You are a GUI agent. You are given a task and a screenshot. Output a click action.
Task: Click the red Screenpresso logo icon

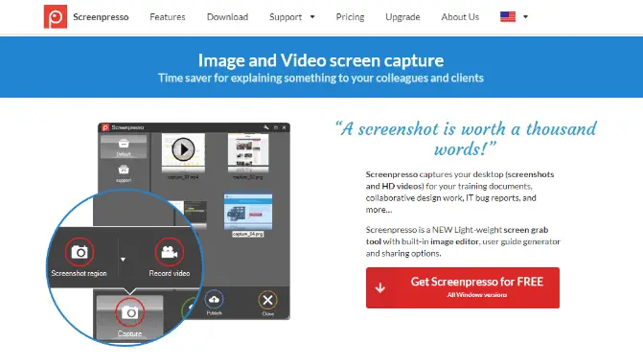56,17
